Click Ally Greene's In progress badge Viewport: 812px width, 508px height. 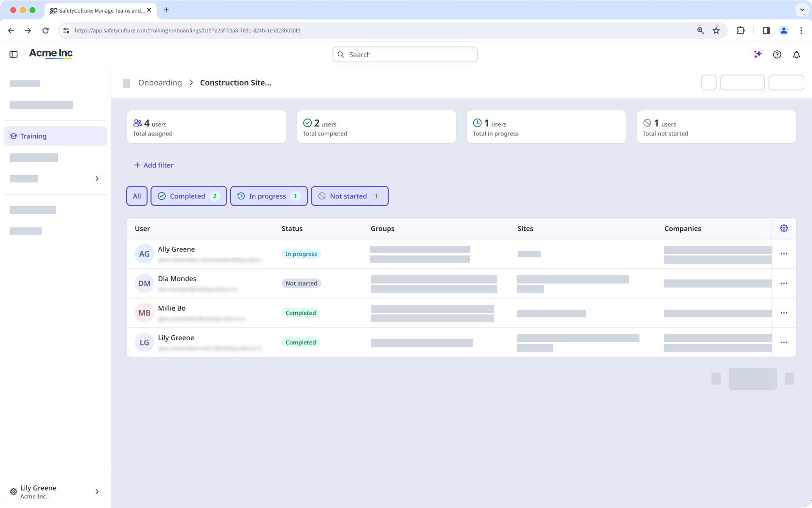301,254
